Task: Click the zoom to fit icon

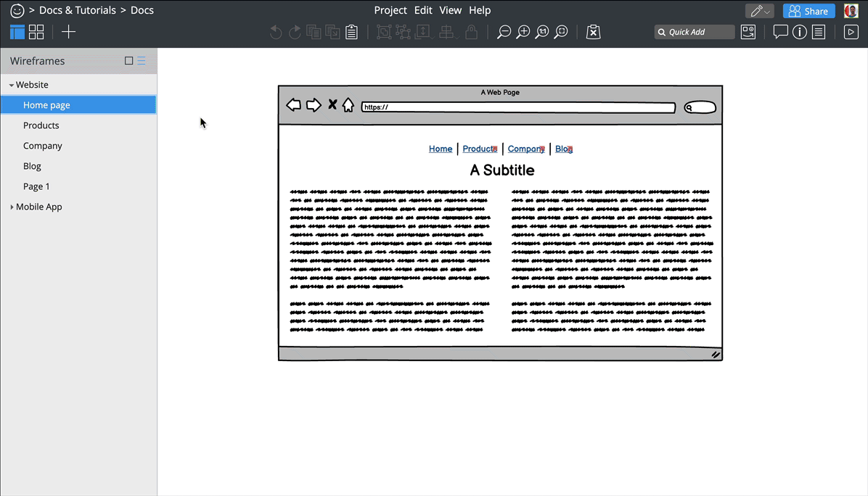Action: [561, 32]
